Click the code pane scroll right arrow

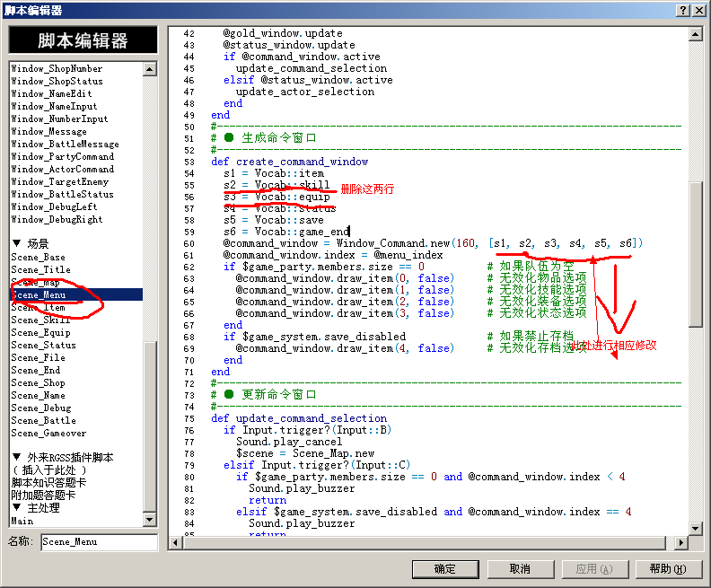pyautogui.click(x=680, y=542)
